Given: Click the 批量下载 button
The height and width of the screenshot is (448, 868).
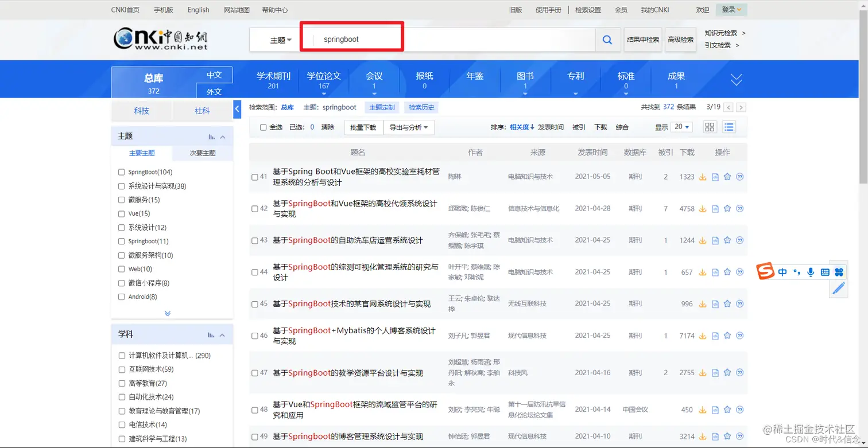Looking at the screenshot, I should tap(363, 127).
